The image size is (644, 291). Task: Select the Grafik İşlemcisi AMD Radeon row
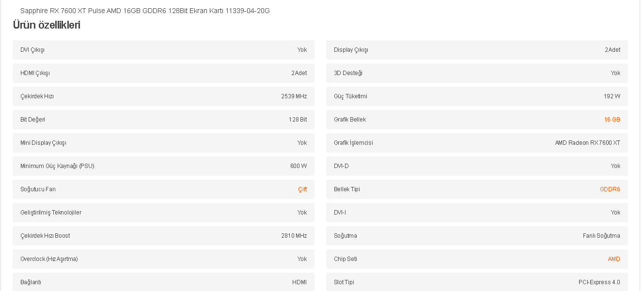[x=477, y=143]
